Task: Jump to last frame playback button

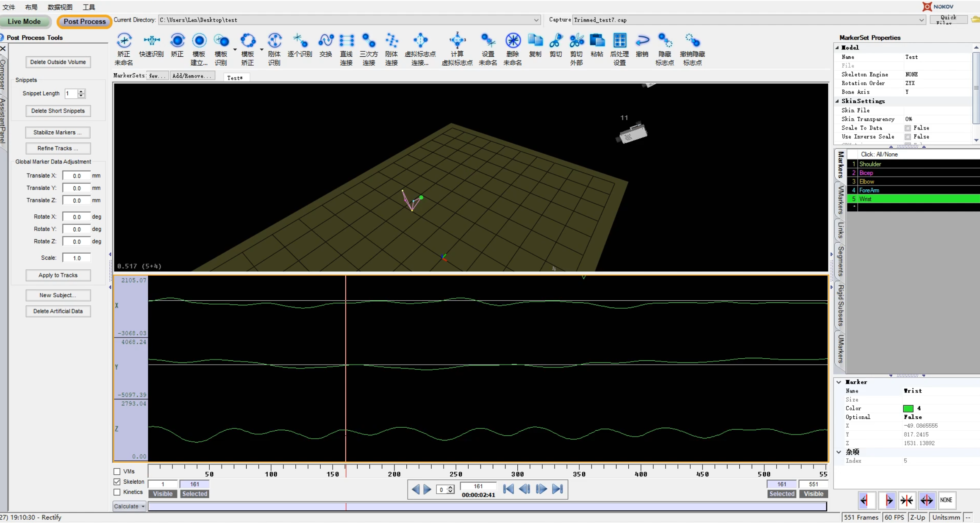Action: click(558, 489)
